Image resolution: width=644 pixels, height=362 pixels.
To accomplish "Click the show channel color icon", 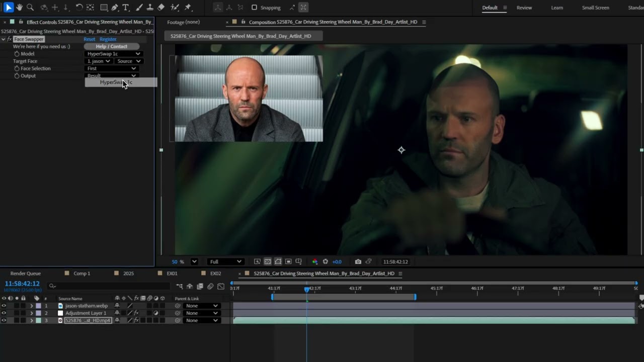I will 315,261.
